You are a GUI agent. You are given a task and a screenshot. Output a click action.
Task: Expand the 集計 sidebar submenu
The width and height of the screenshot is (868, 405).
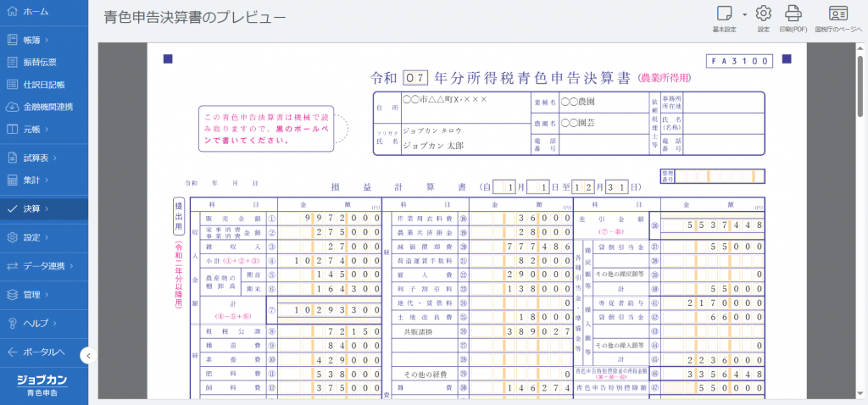(34, 180)
